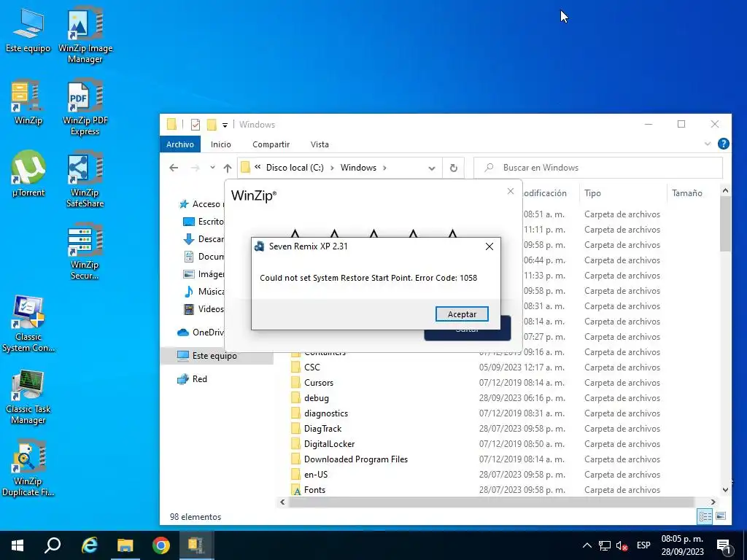
Task: Select the Cursors folder
Action: [319, 383]
